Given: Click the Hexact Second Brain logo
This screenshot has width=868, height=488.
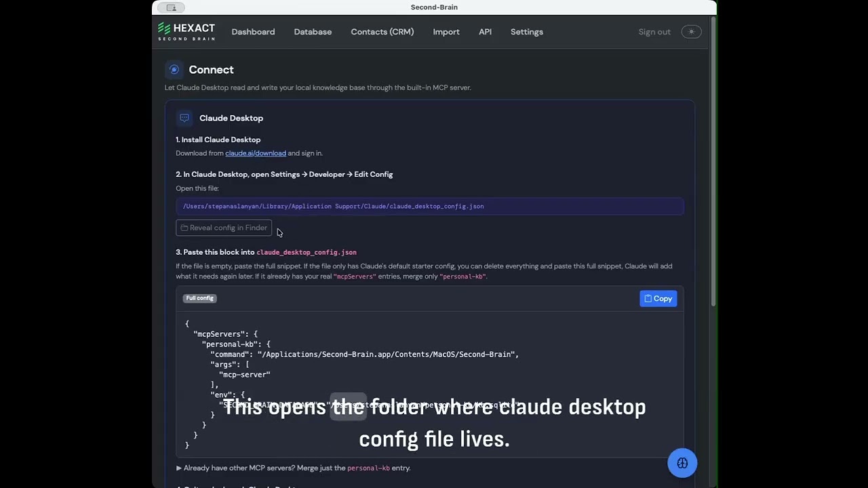Looking at the screenshot, I should point(186,31).
